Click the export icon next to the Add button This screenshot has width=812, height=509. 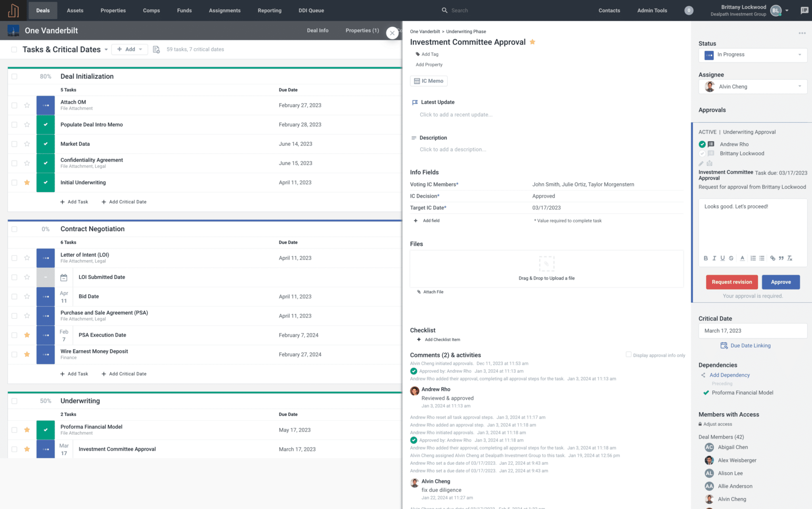tap(156, 50)
